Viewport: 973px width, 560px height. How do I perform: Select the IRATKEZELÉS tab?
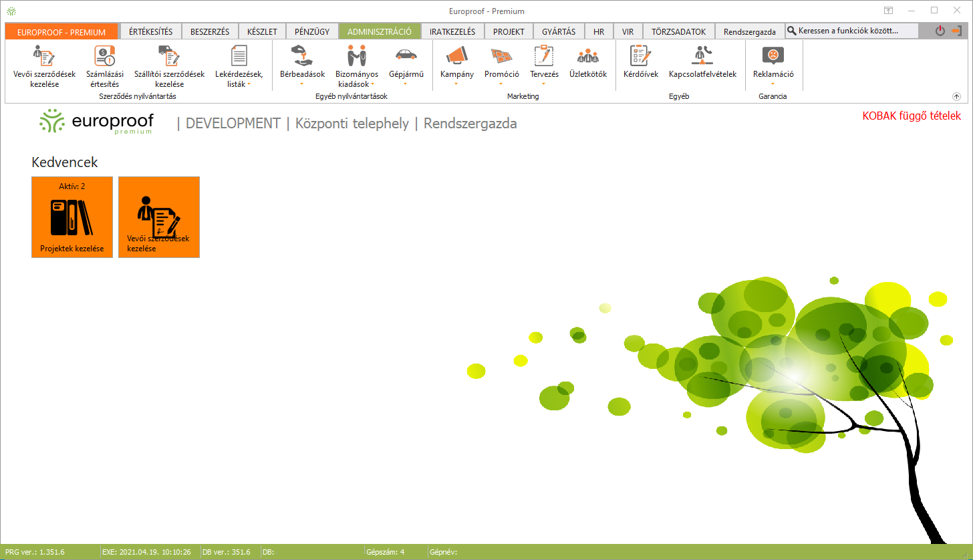(x=452, y=31)
